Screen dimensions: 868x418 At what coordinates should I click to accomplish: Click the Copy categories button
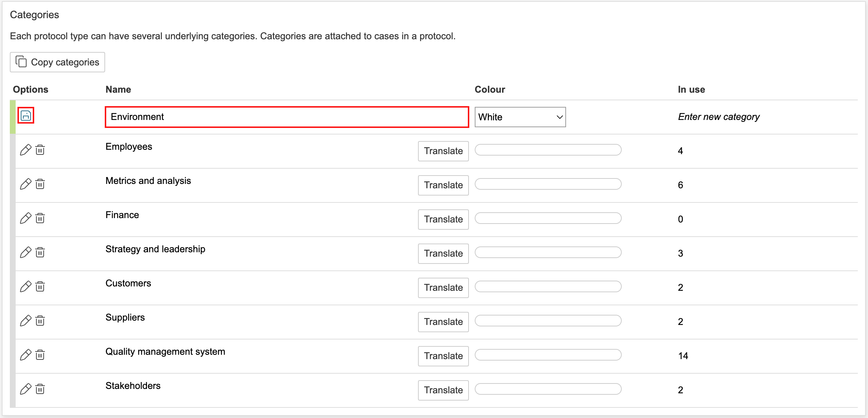[57, 62]
